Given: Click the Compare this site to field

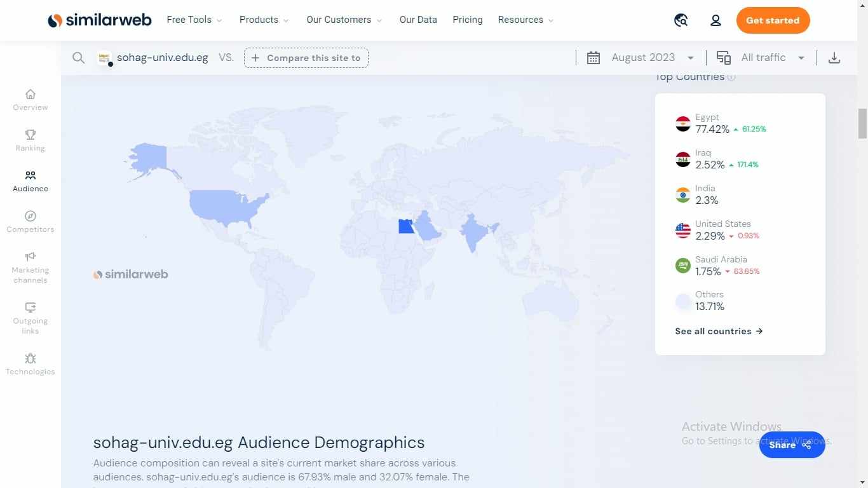Looking at the screenshot, I should (x=306, y=58).
